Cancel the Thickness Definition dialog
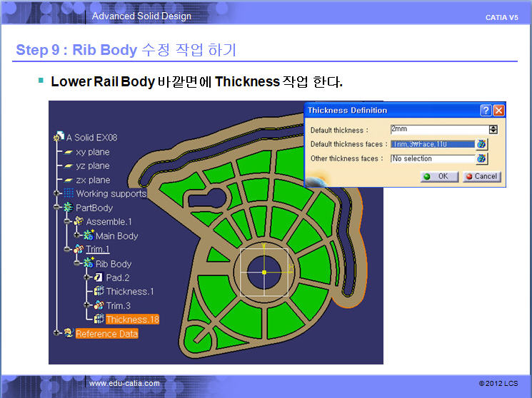Image resolution: width=532 pixels, height=398 pixels. [x=481, y=176]
